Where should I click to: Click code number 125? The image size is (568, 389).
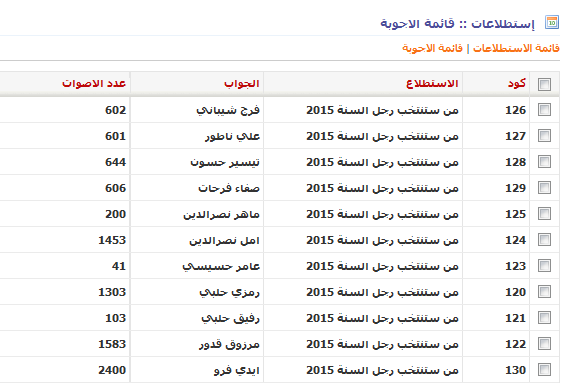(515, 214)
